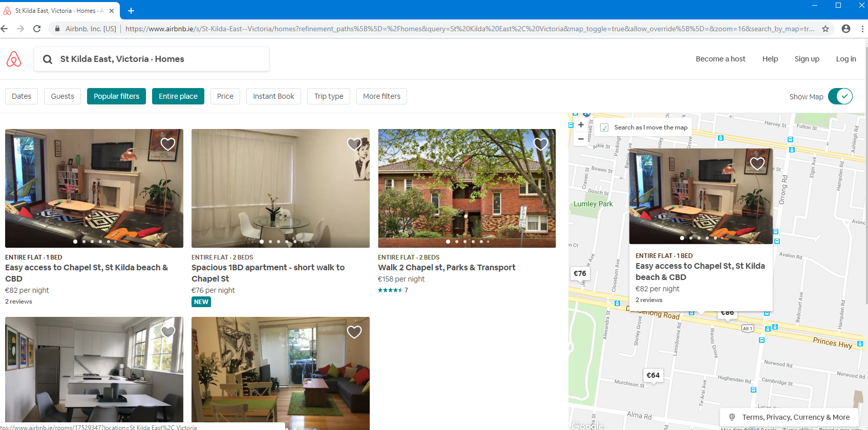Click the heart on the map popup listing
This screenshot has width=868, height=430.
click(757, 163)
